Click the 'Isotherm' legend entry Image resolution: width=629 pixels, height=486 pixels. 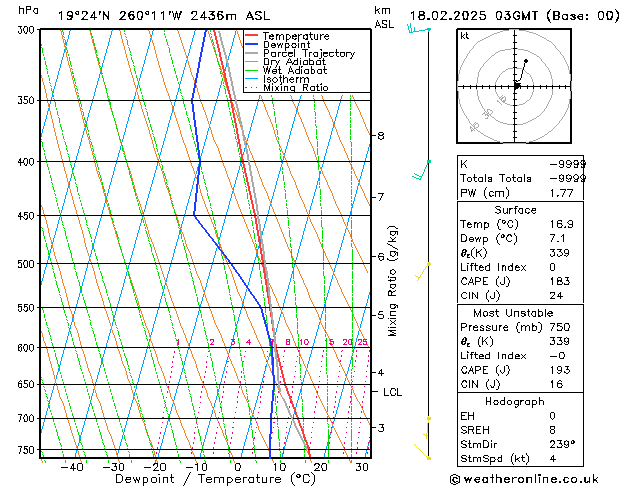(x=286, y=79)
